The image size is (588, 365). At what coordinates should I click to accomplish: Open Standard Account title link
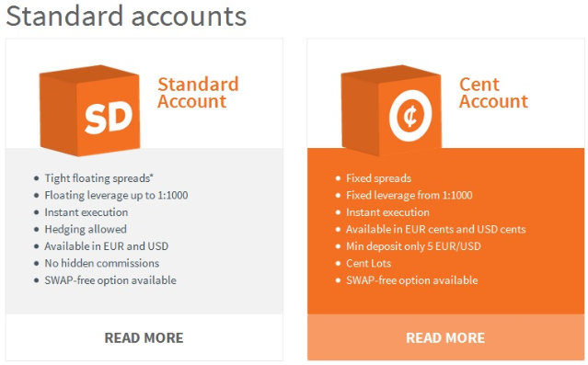198,93
